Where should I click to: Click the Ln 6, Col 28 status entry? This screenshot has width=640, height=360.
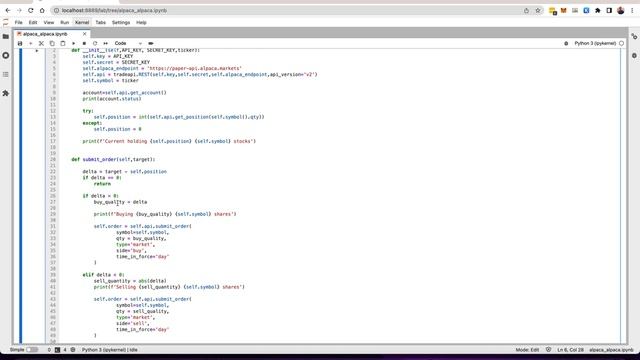click(570, 350)
